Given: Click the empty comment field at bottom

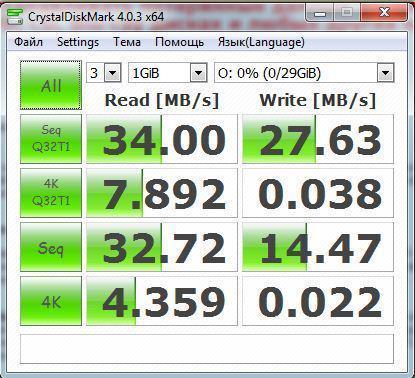Looking at the screenshot, I should click(x=207, y=349).
